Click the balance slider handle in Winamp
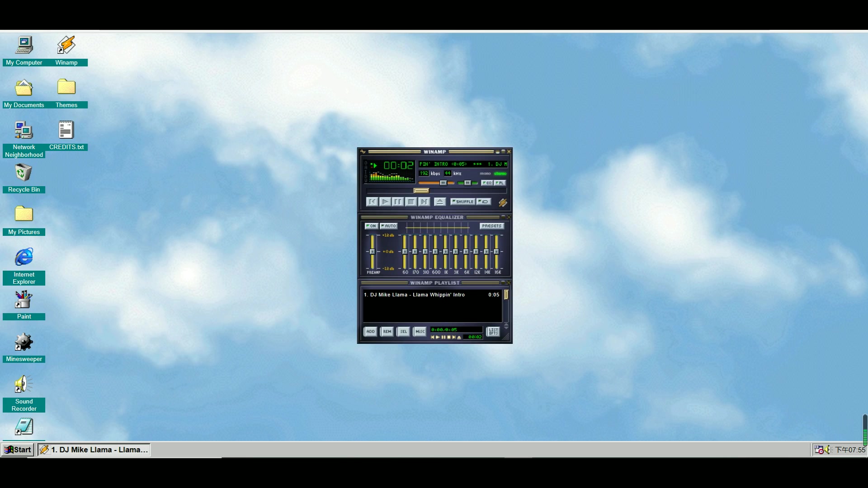Image resolution: width=868 pixels, height=488 pixels. click(x=467, y=183)
